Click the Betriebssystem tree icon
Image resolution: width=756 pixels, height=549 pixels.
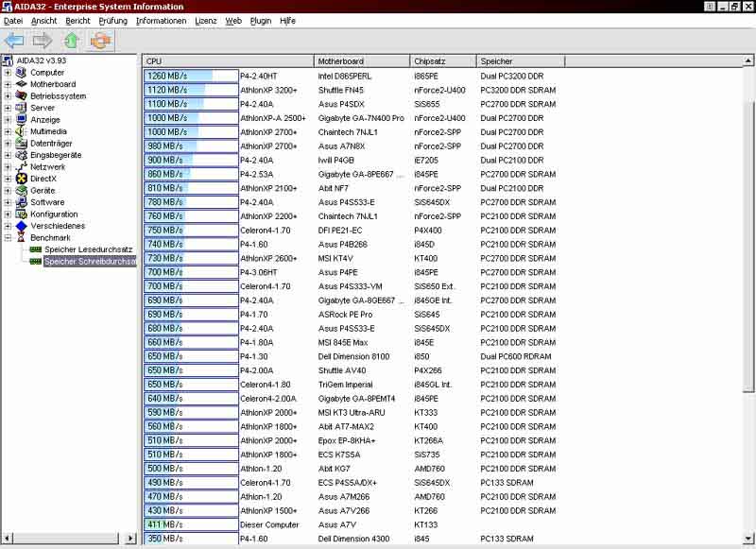pos(21,95)
